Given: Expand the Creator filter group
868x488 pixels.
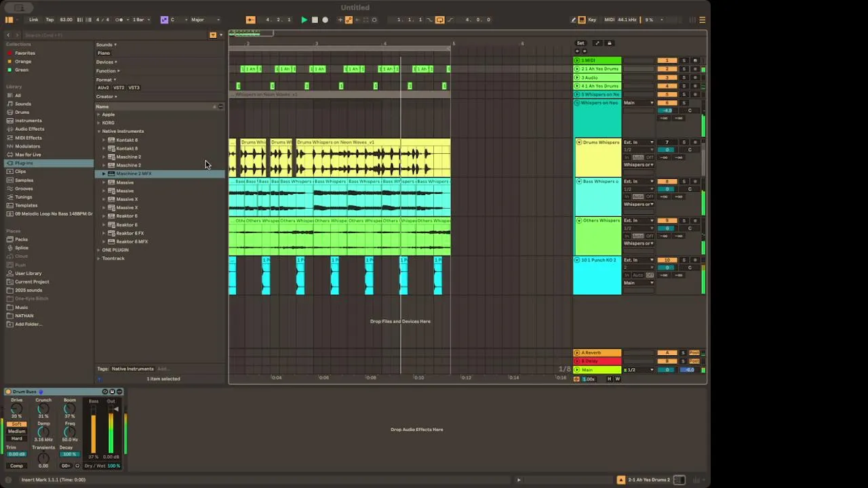Looking at the screenshot, I should coord(106,97).
